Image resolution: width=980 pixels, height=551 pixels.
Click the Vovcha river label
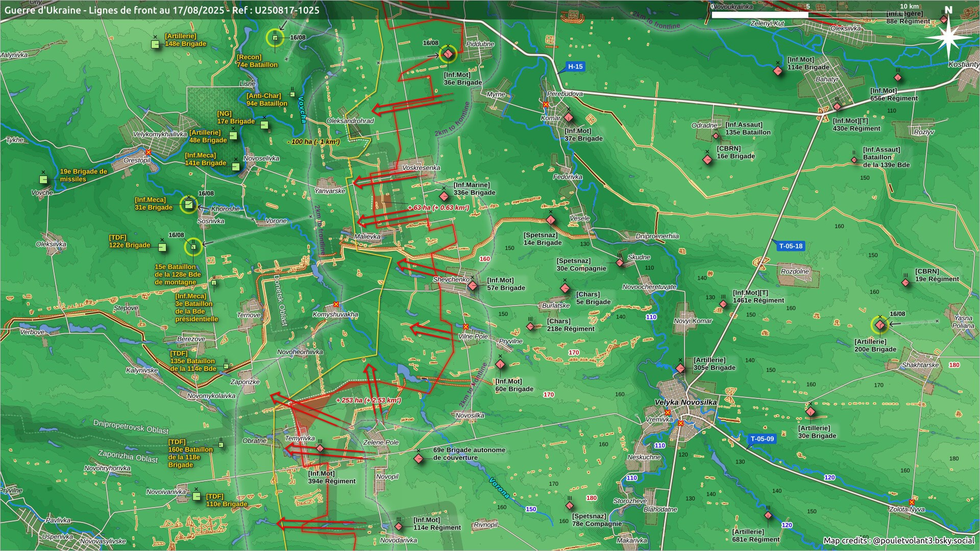302,110
